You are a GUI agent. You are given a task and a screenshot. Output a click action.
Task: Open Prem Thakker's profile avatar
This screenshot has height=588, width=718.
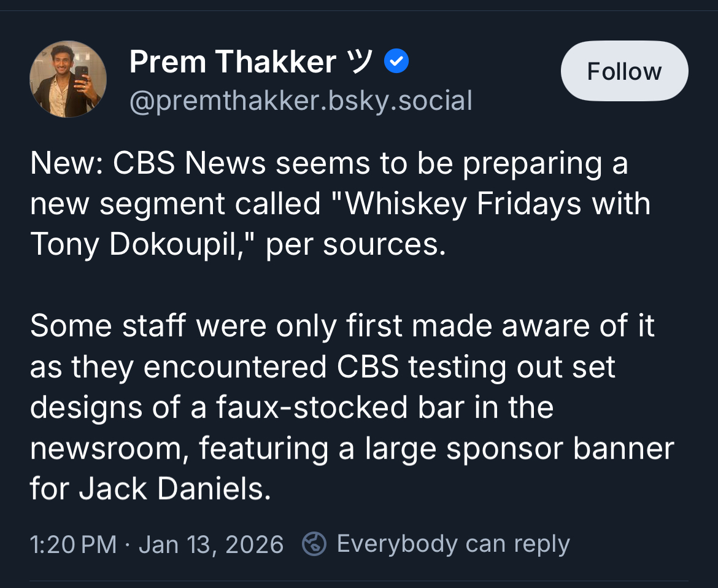click(x=68, y=79)
